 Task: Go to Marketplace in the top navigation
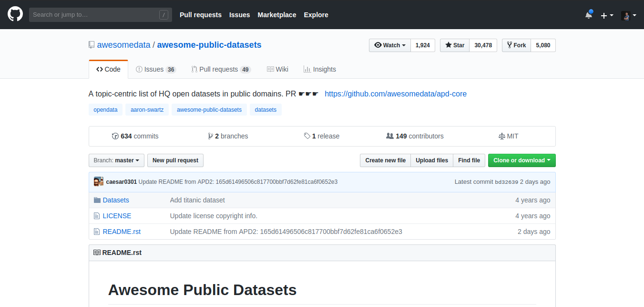(277, 15)
